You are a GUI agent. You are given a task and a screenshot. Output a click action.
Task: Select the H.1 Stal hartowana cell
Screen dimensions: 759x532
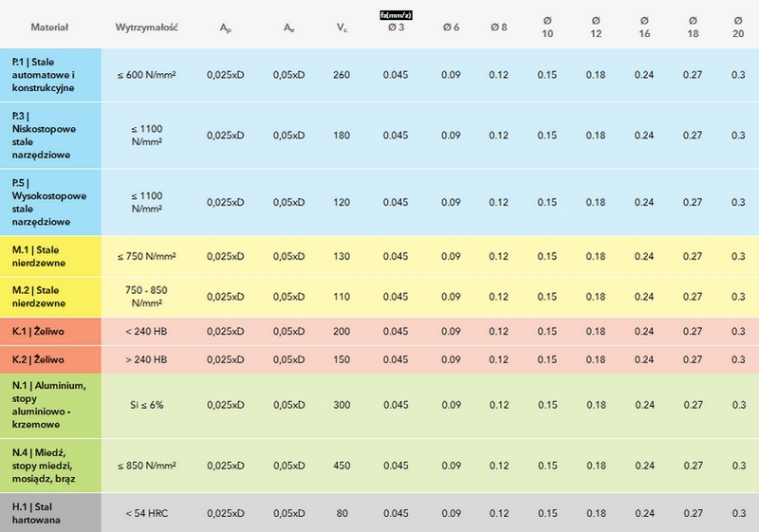pyautogui.click(x=50, y=513)
